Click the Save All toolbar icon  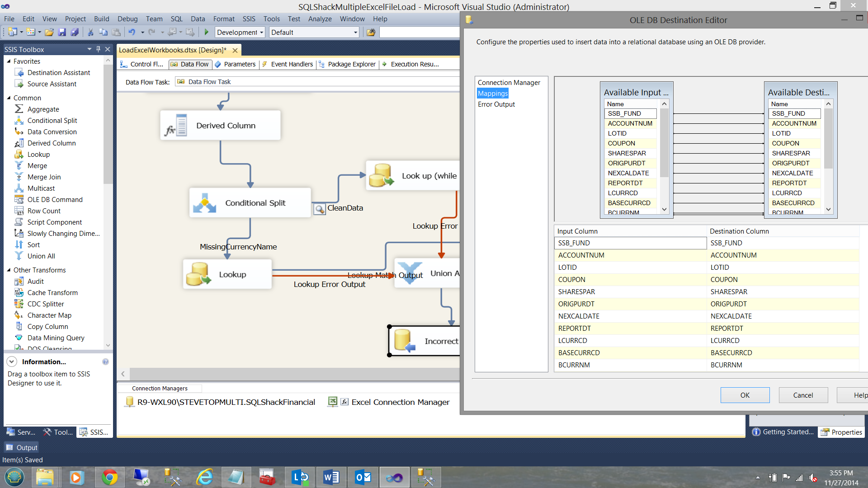75,32
